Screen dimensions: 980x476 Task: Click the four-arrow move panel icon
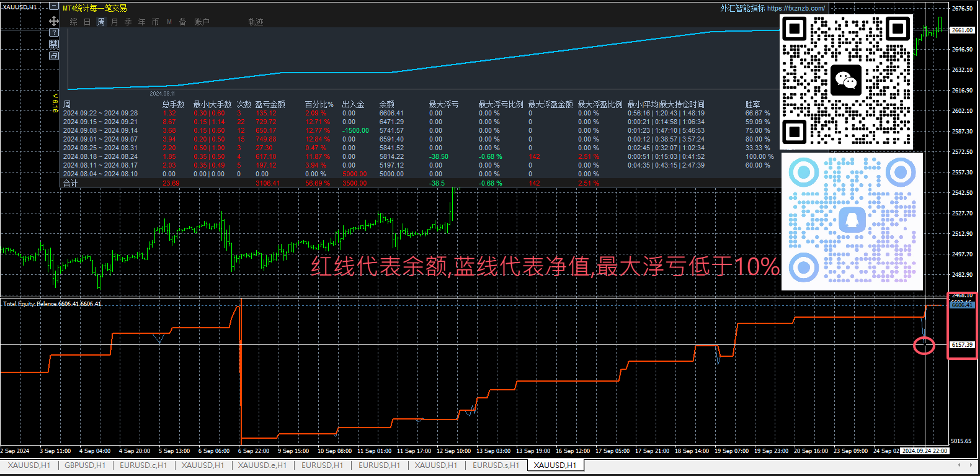point(54,21)
